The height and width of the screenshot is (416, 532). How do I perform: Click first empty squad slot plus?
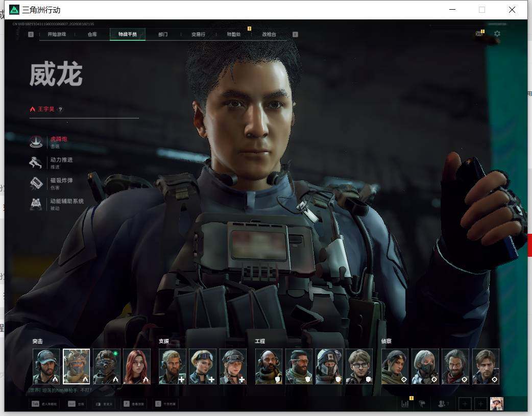[x=465, y=404]
